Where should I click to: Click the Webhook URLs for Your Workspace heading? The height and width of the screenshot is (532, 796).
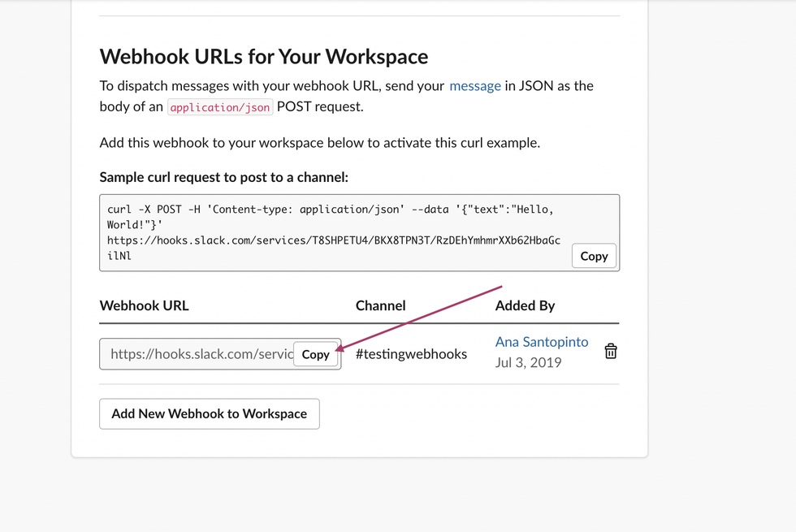click(264, 57)
